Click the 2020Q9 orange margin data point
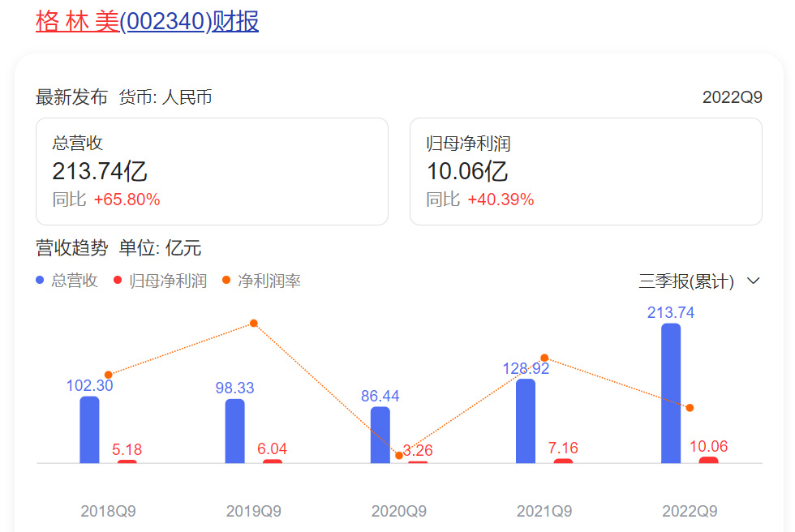The image size is (795, 532). [399, 456]
